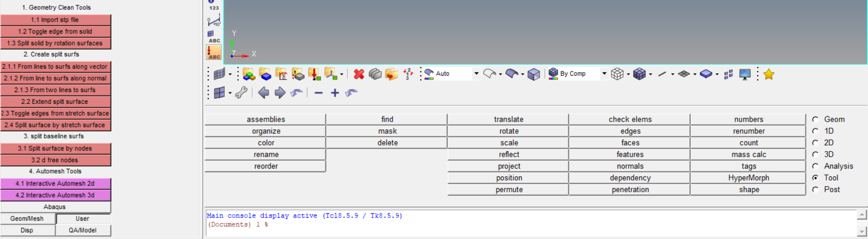Switch to the QA/Model tab
Viewport: 868px width, 239px height.
[x=83, y=230]
